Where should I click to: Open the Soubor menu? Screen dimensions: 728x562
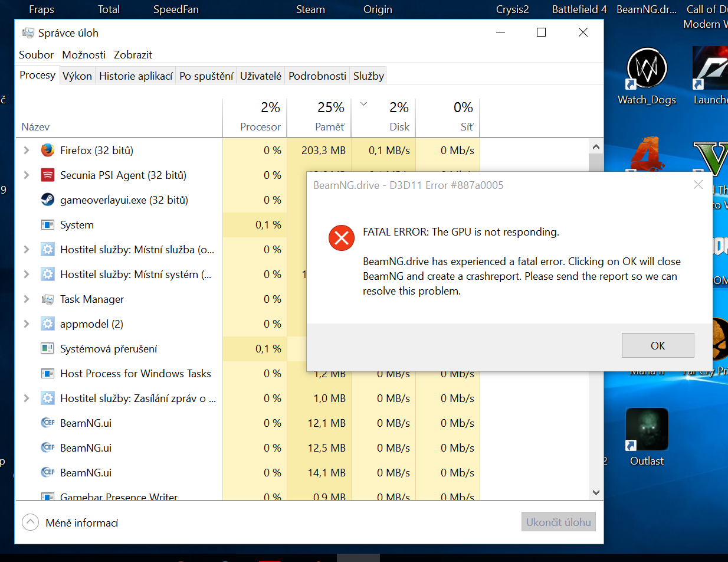pos(36,55)
